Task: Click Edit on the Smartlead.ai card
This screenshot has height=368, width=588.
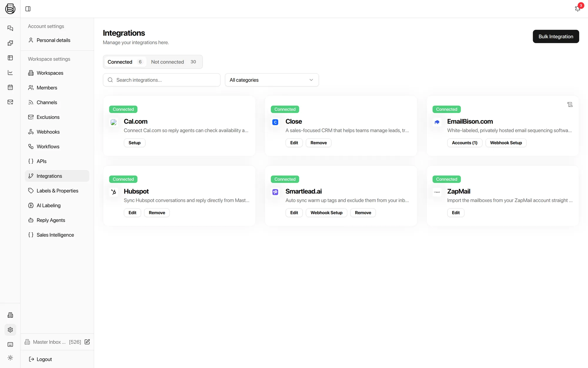Action: point(294,213)
